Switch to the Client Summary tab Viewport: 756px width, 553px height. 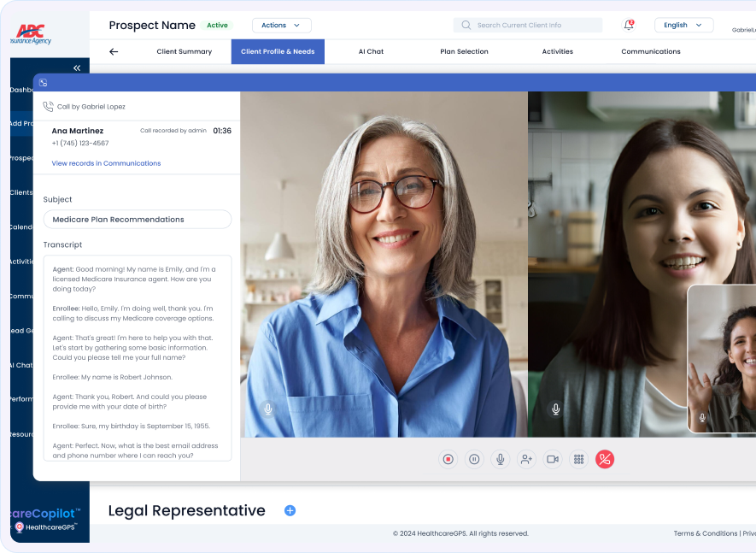click(184, 52)
